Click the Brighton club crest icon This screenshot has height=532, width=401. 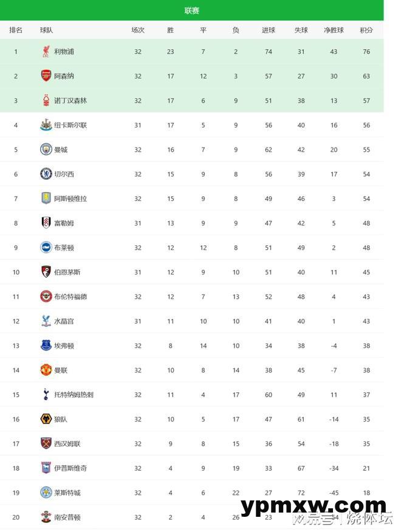pyautogui.click(x=46, y=247)
